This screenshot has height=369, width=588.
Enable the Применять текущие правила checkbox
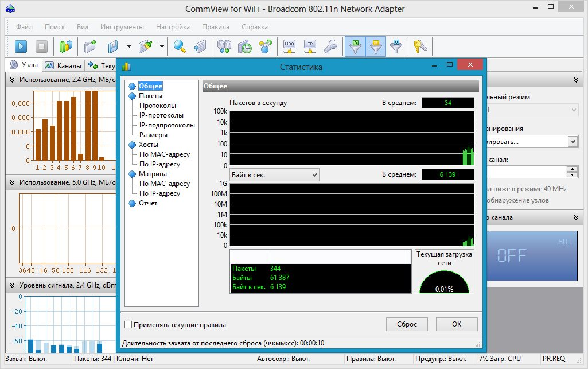tap(128, 325)
